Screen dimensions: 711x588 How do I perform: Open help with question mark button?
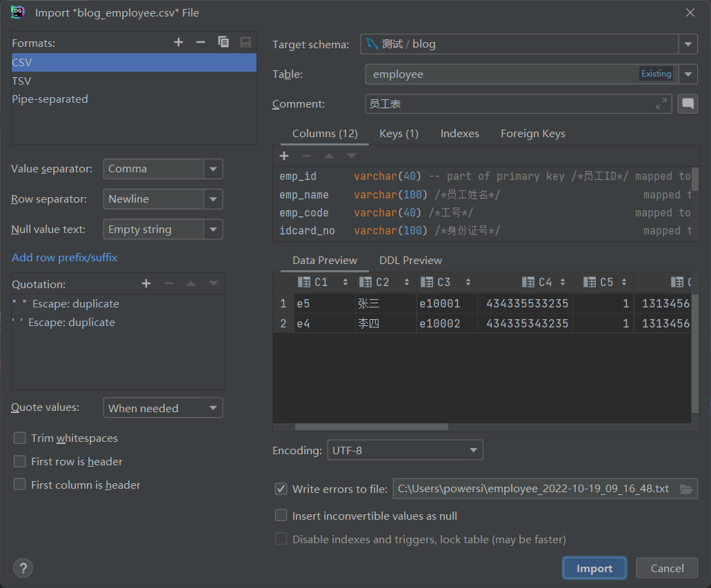coord(23,567)
